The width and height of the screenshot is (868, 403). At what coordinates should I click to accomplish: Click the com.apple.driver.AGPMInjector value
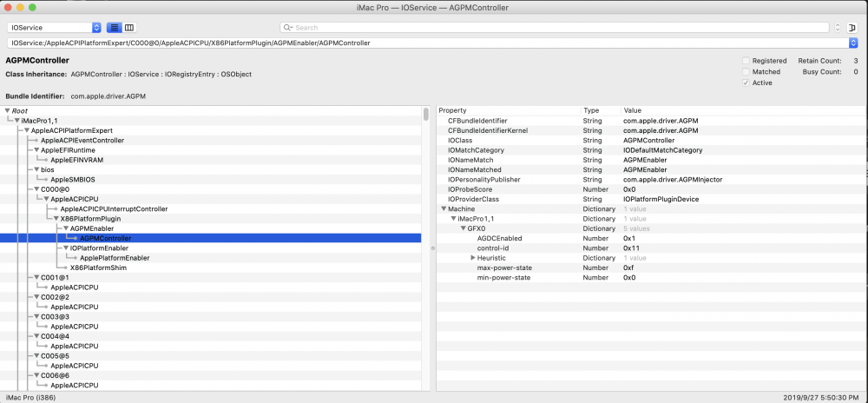(673, 180)
